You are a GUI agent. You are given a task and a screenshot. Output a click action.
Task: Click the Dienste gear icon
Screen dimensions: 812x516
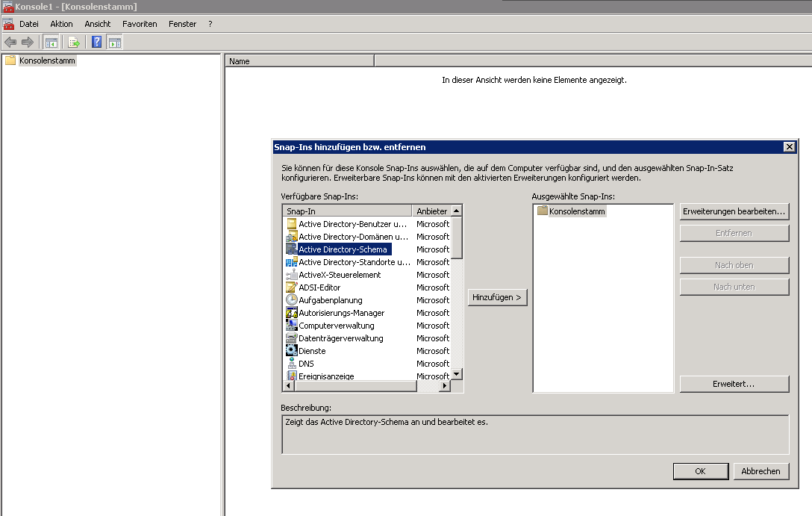coord(292,351)
